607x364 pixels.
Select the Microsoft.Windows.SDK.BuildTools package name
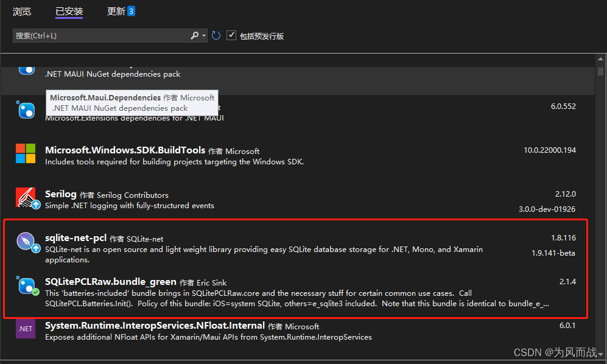pos(125,150)
